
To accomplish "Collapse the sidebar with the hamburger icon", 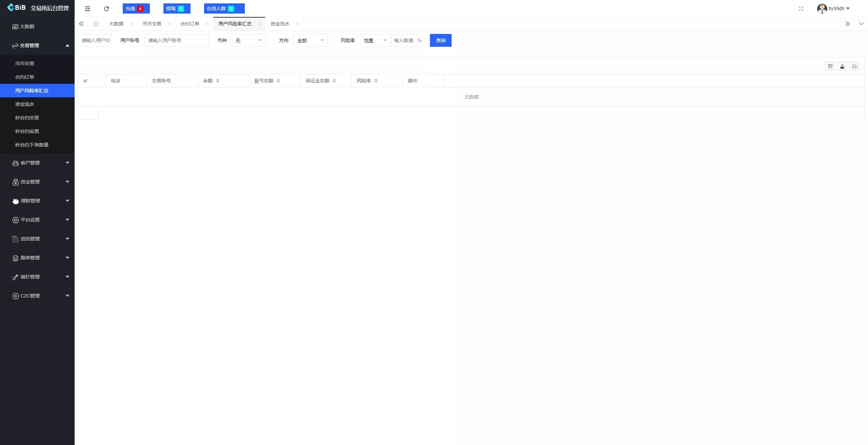I will [x=87, y=8].
